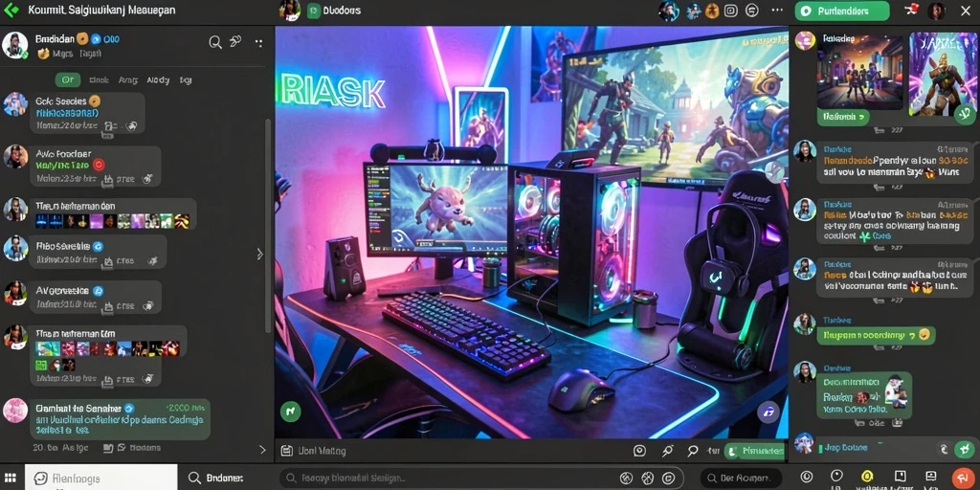Click the orange-red round icon at the taskbar's end
This screenshot has height=490, width=980.
[963, 478]
